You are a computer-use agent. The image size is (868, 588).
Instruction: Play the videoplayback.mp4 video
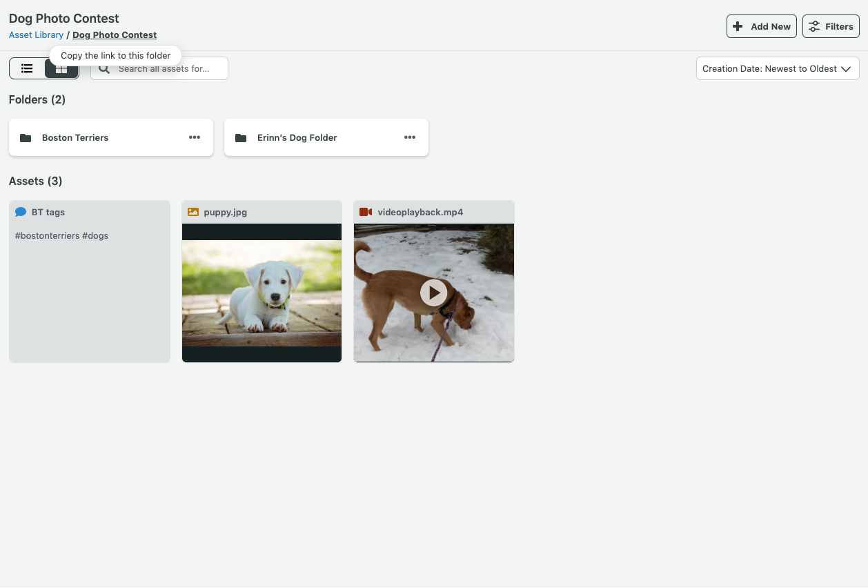pyautogui.click(x=433, y=293)
